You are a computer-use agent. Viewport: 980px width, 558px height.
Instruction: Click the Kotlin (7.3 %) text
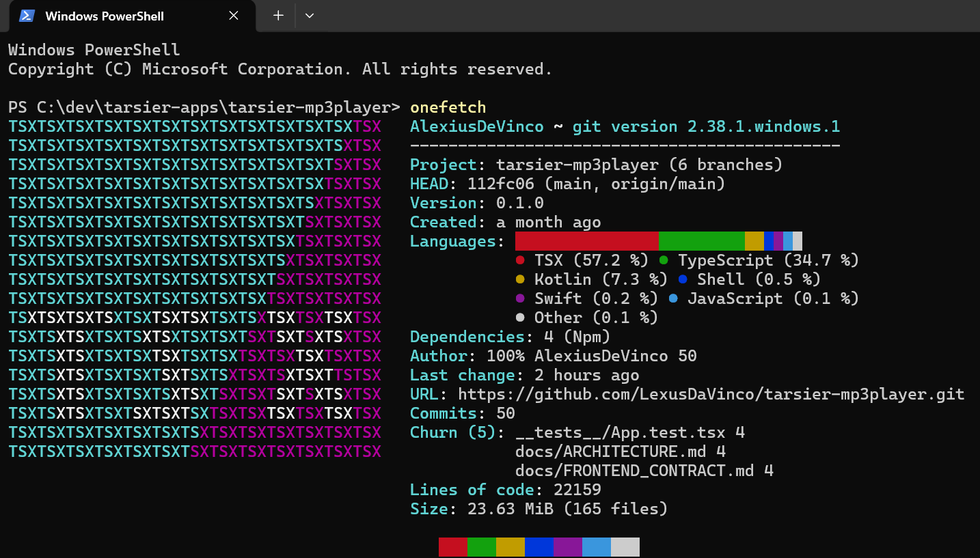click(x=601, y=279)
